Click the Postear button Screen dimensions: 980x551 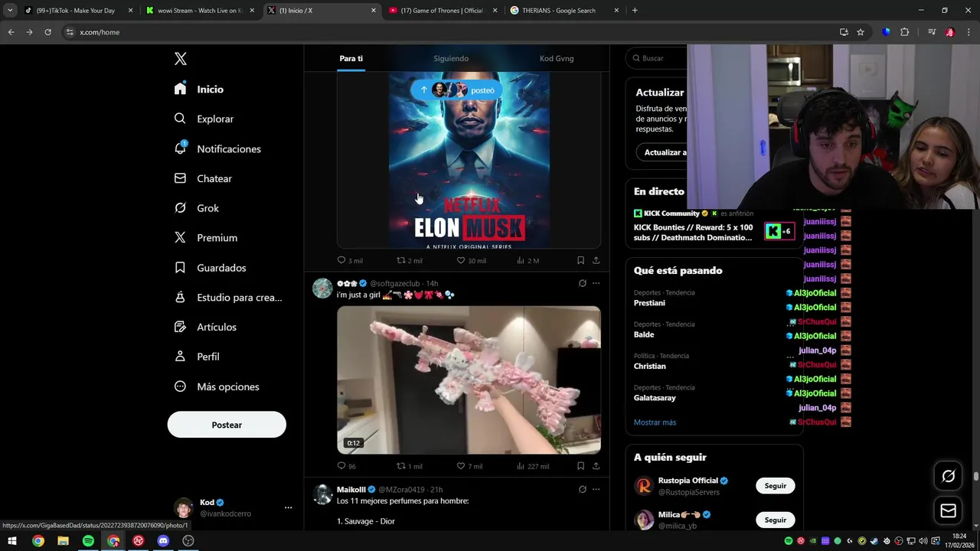point(227,425)
